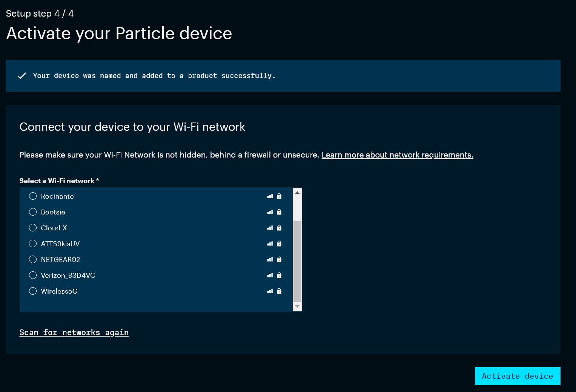The height and width of the screenshot is (392, 576).
Task: Open Learn more about network requirements link
Action: point(397,155)
